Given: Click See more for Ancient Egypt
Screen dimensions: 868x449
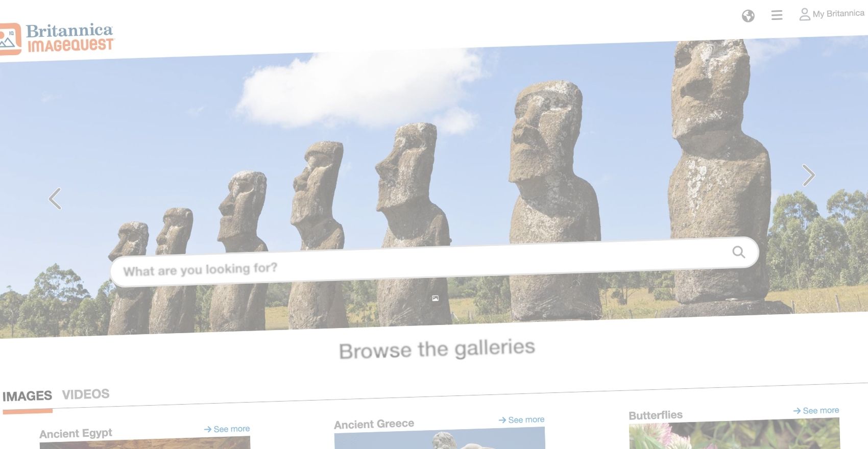Looking at the screenshot, I should [x=227, y=429].
